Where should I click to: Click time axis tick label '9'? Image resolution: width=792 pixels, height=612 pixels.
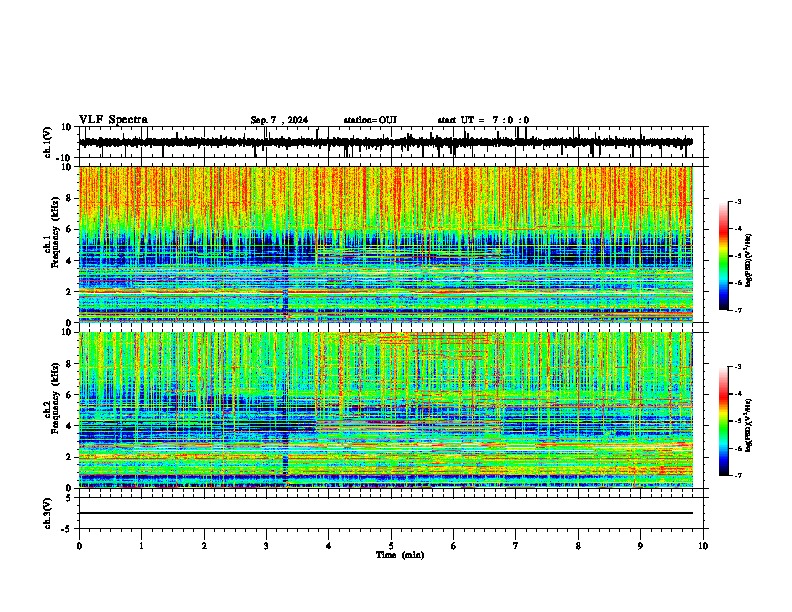[640, 546]
